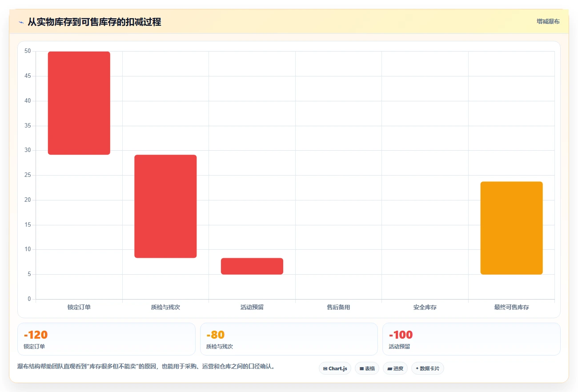Click the y-axis value 50
Viewport: 578px width, 392px height.
click(x=28, y=51)
